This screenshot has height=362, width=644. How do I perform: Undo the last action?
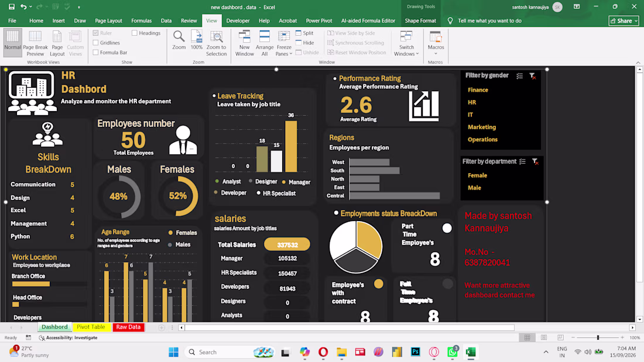[x=23, y=7]
